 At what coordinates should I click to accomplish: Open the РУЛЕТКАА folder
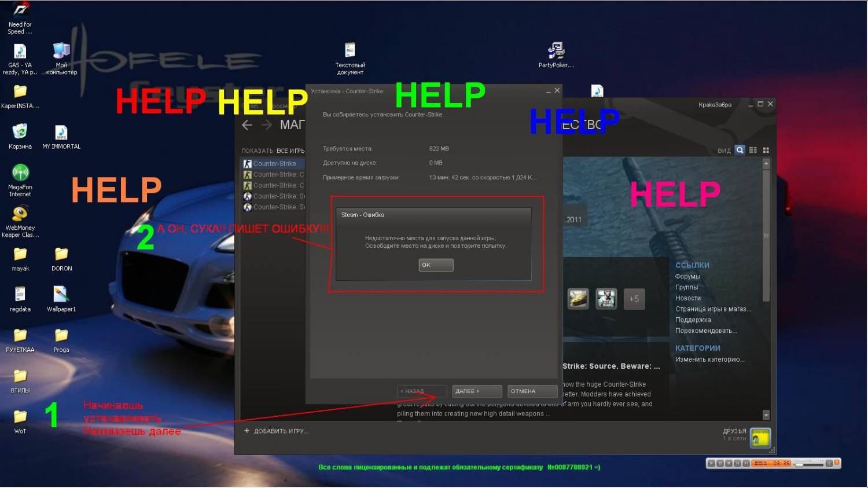pos(20,341)
